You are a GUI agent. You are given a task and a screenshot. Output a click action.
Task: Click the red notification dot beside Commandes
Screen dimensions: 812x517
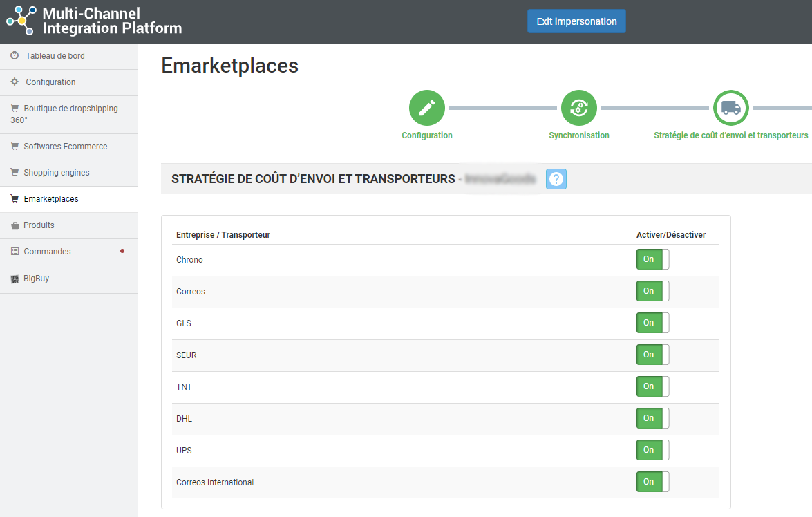point(122,251)
